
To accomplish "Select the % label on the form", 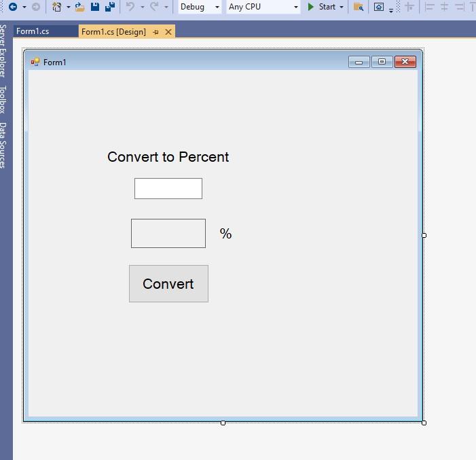I will [225, 234].
